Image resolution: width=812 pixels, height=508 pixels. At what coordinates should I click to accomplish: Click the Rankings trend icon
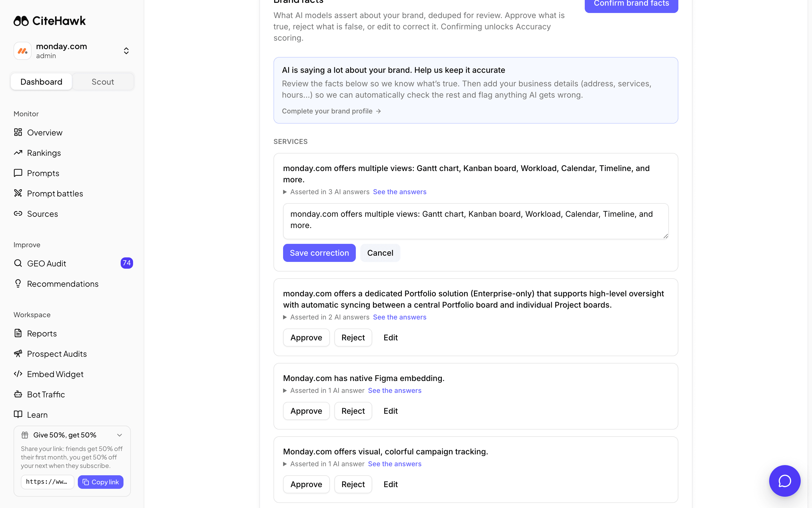[18, 153]
